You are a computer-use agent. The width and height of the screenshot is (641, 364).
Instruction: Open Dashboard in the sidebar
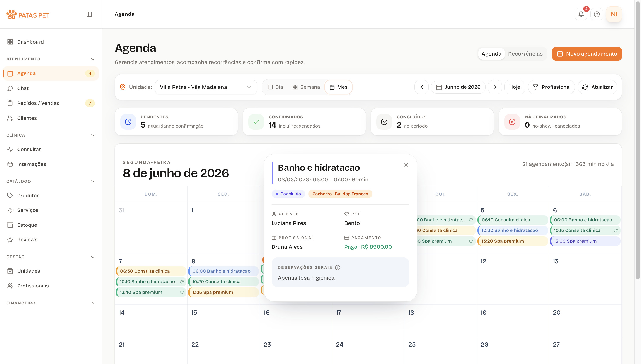(51, 42)
